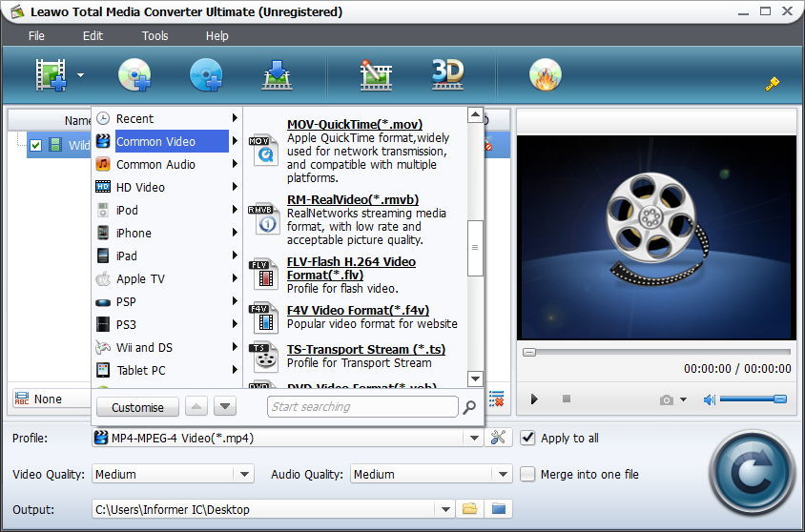Open the subtitle None dropdown
This screenshot has width=805, height=532.
[52, 399]
